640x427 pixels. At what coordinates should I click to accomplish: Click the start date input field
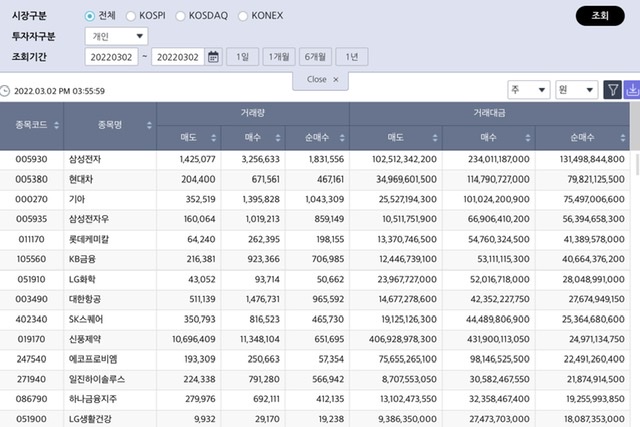tap(113, 57)
